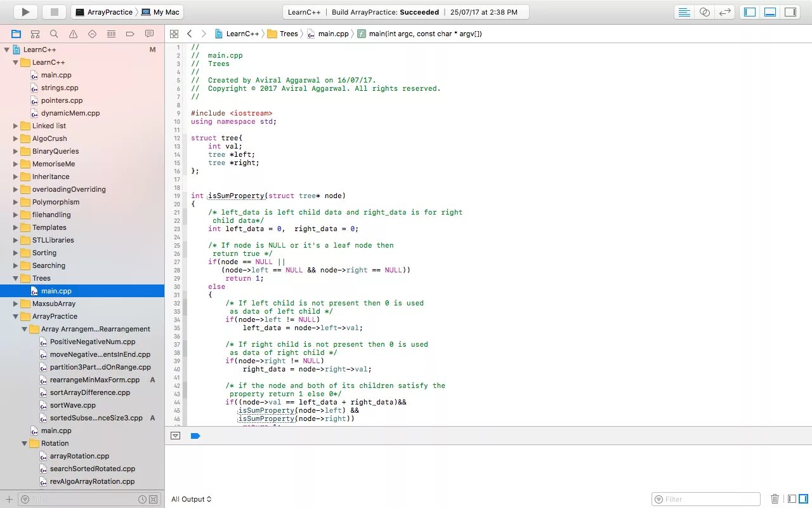The height and width of the screenshot is (508, 812).
Task: Show the console pane toggle
Action: coord(803,499)
